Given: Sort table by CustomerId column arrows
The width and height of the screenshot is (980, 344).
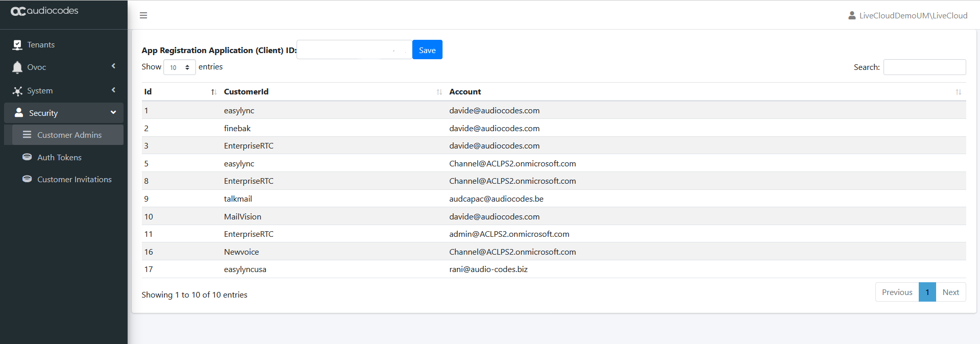Looking at the screenshot, I should (439, 92).
